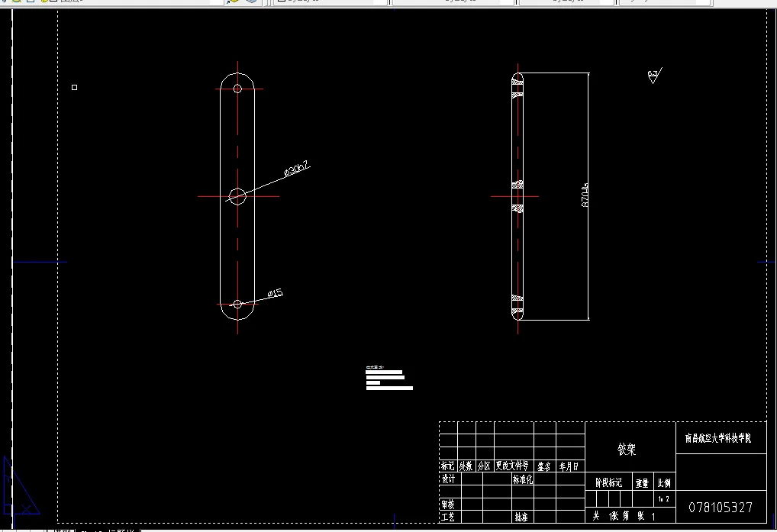Pick the 6.3 surface roughness symbol
Screen dimensions: 777x532
(x=654, y=76)
